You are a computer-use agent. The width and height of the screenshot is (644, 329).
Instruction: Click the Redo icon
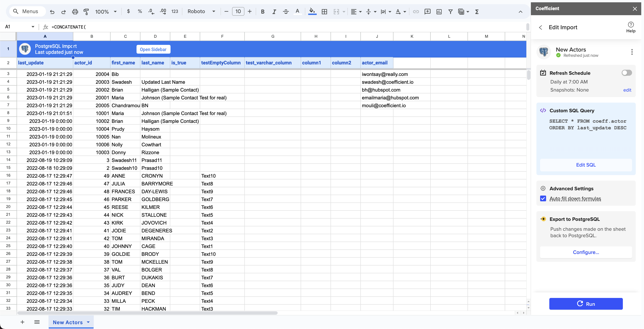(x=63, y=12)
